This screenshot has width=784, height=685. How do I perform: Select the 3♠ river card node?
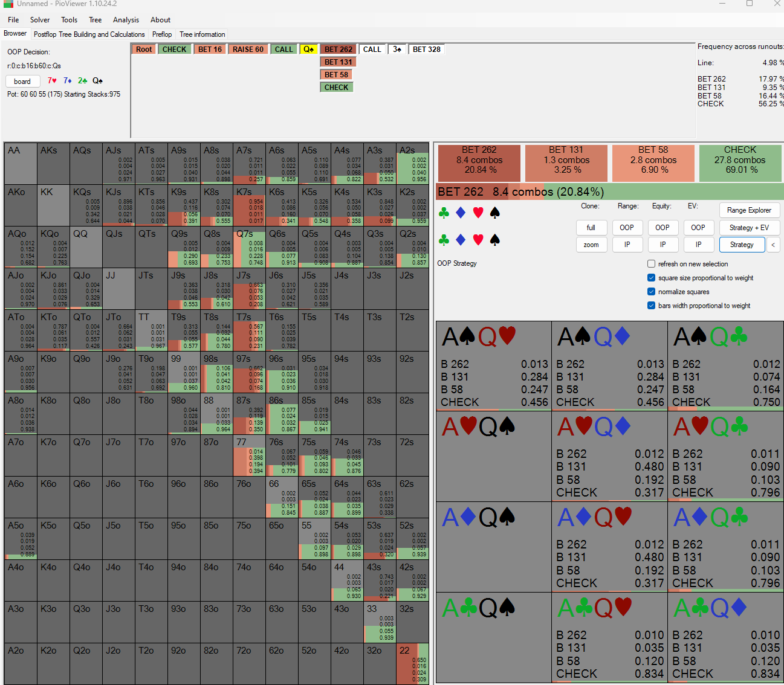(397, 50)
